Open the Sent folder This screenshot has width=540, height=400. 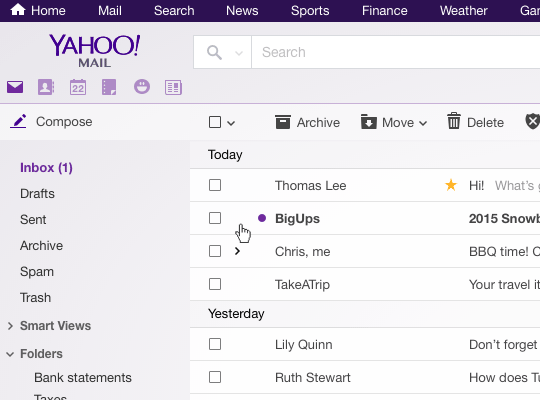pyautogui.click(x=33, y=219)
